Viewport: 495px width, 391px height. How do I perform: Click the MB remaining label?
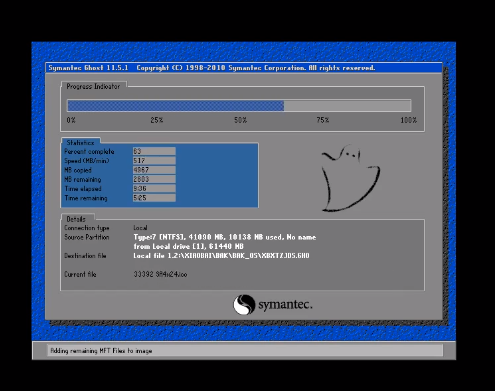[x=82, y=179]
